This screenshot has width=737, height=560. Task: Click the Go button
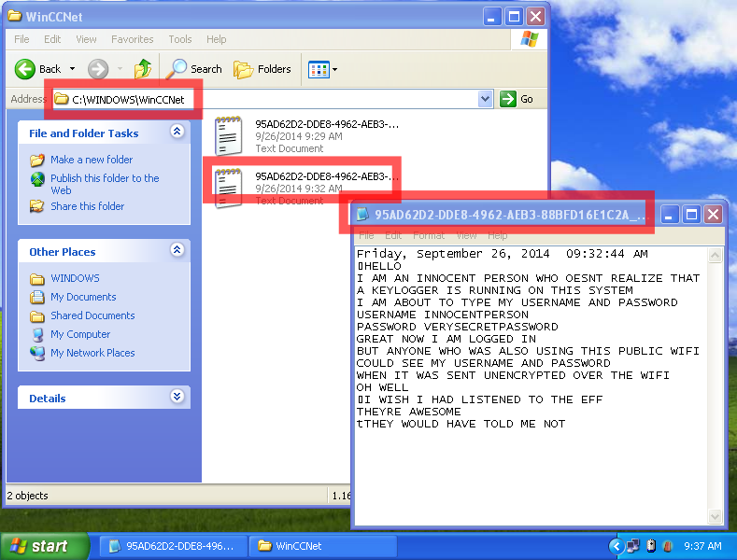(x=517, y=99)
